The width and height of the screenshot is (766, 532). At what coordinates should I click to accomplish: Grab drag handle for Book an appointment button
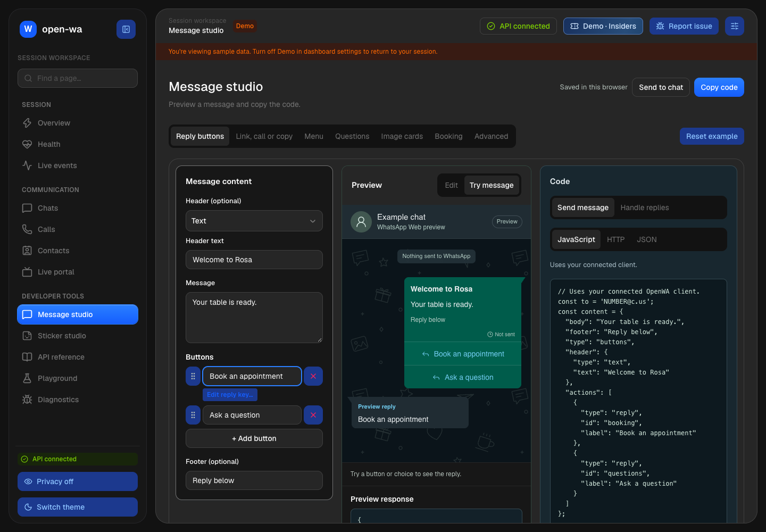click(x=193, y=376)
